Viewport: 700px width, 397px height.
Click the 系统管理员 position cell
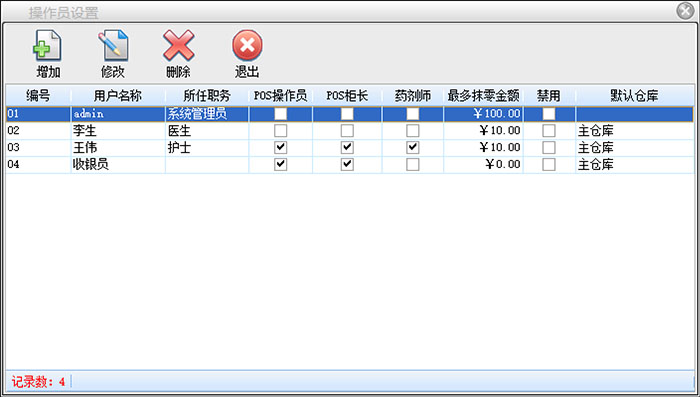click(x=207, y=114)
